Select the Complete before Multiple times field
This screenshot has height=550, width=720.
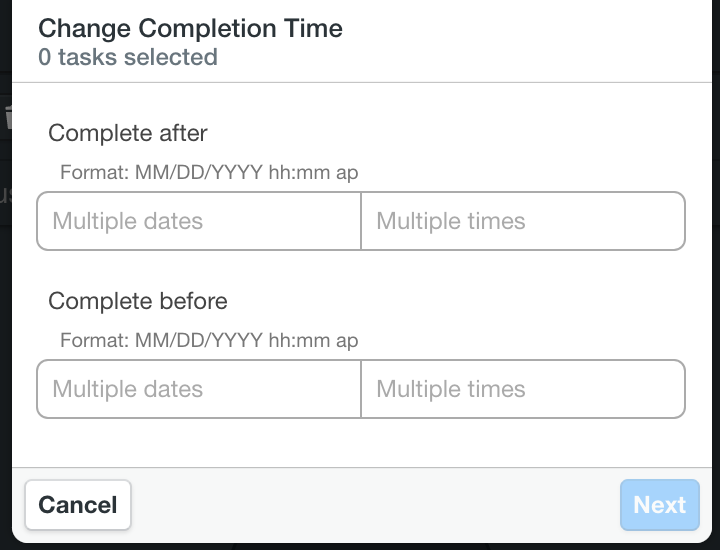pos(523,389)
